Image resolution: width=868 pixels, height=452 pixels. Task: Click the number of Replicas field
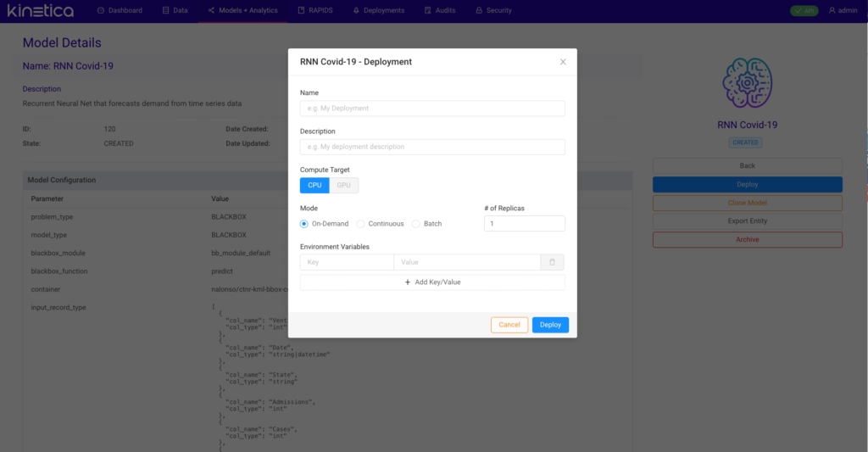point(524,224)
